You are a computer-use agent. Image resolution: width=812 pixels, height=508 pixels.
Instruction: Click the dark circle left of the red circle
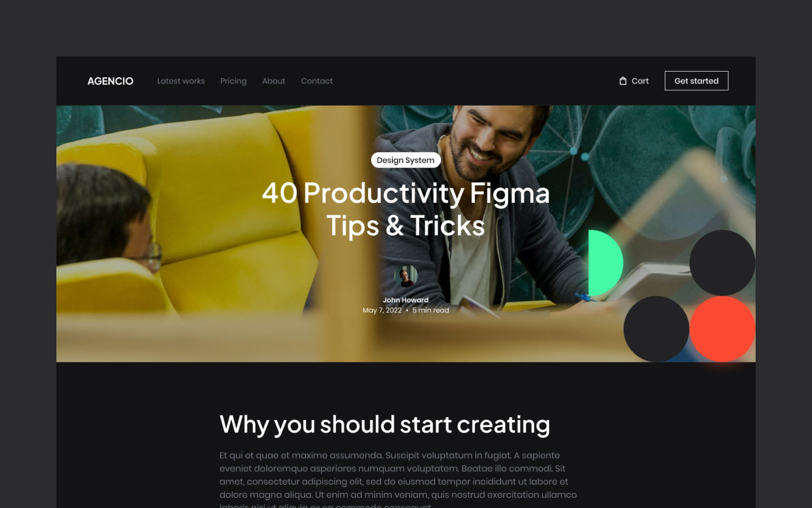[656, 329]
